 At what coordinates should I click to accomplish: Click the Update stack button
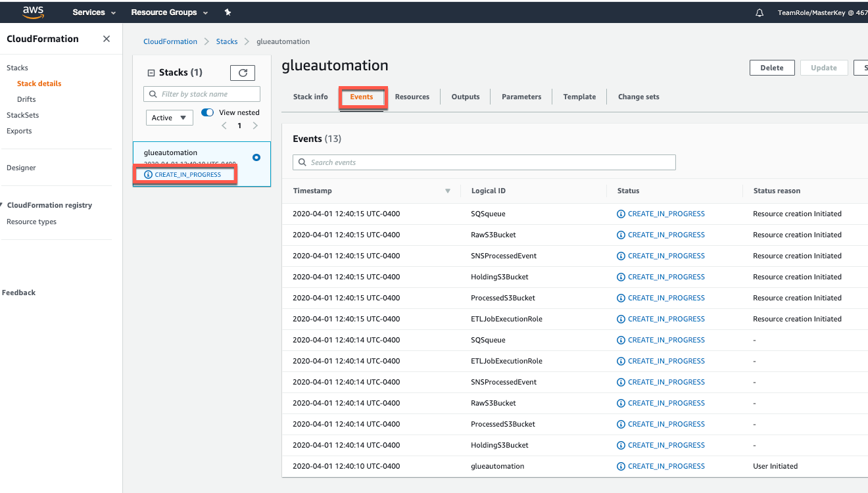coord(824,68)
